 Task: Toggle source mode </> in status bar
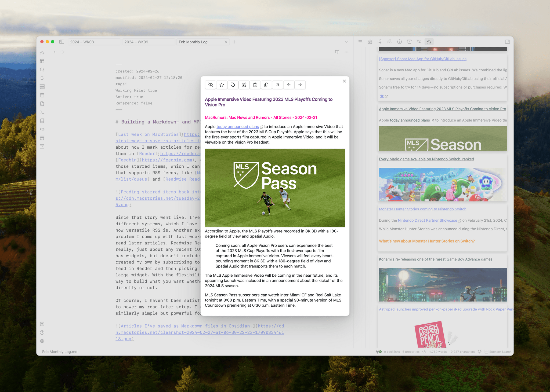click(424, 352)
